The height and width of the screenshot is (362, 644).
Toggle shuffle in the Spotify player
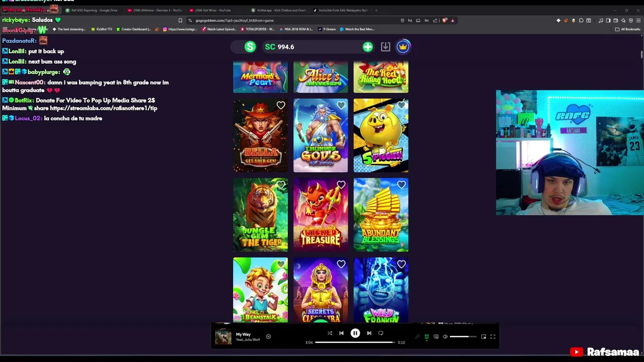tap(330, 333)
